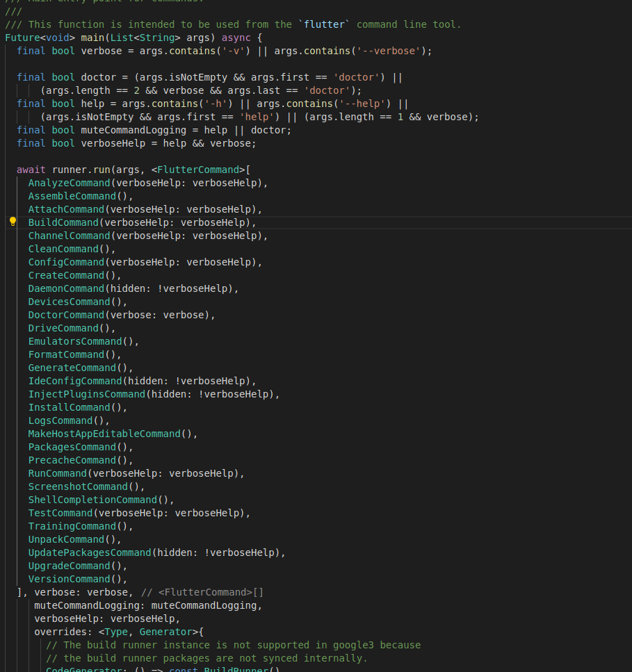This screenshot has height=672, width=632.
Task: Click the closing FlutterCommand comment hint
Action: point(202,592)
